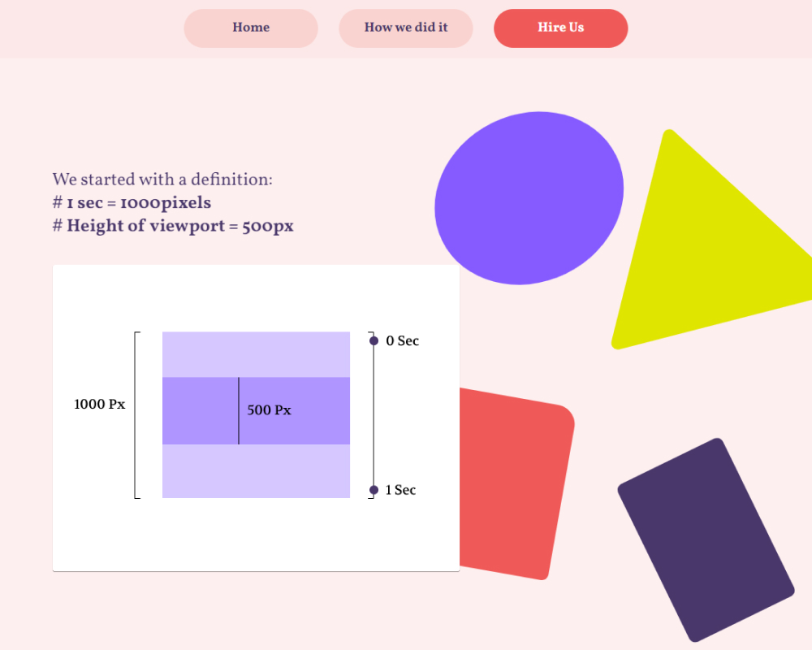
Task: Click the 0 Sec text label
Action: [403, 341]
